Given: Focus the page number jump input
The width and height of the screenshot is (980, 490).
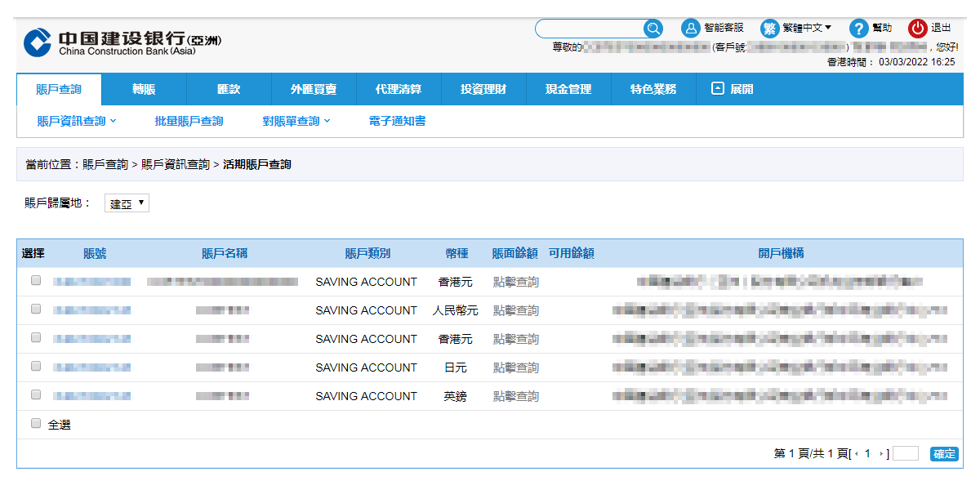Looking at the screenshot, I should pos(906,454).
